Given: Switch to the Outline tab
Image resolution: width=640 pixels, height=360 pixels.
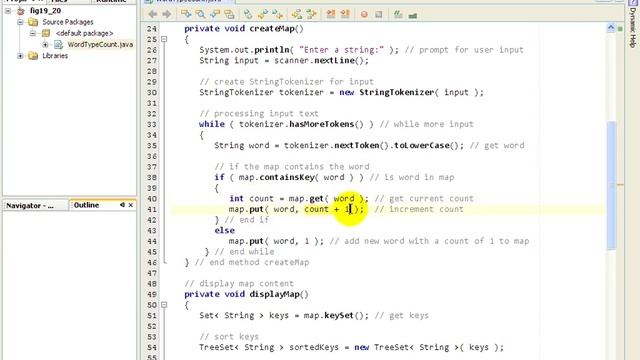Looking at the screenshot, I should pos(87,205).
